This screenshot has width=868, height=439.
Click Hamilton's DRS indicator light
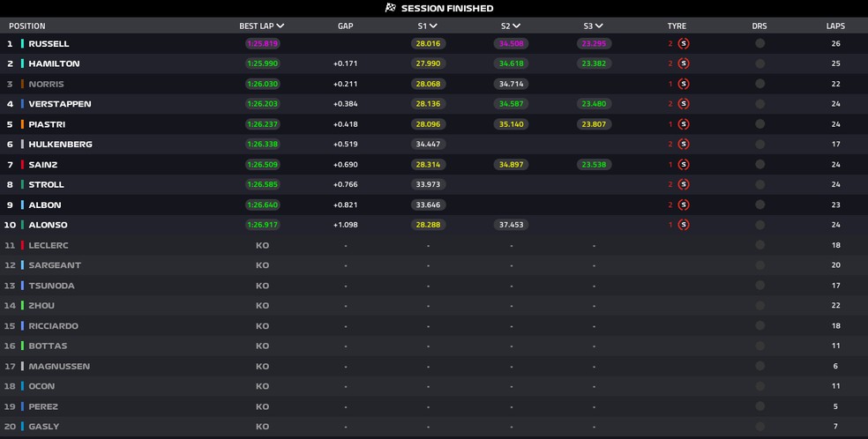point(759,63)
